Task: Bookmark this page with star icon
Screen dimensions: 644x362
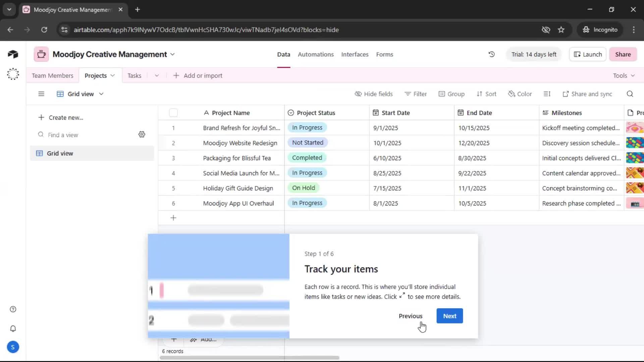Action: (561, 30)
